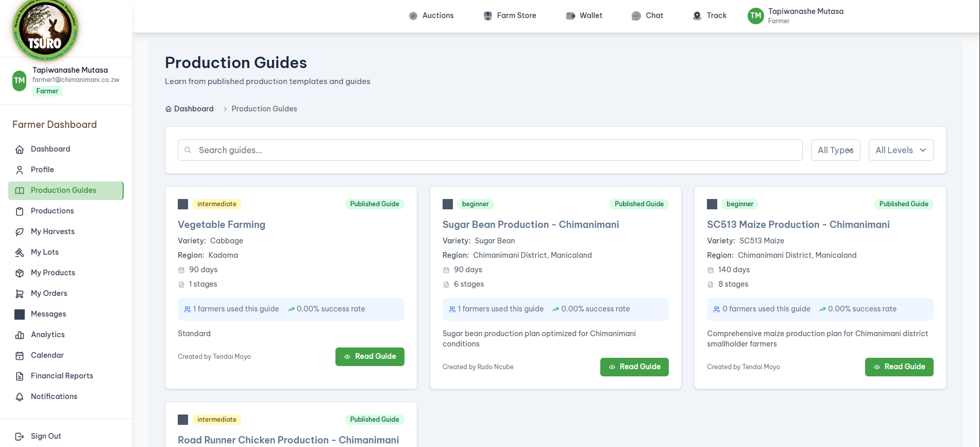
Task: Click the TM avatar in the sidebar
Action: click(x=20, y=80)
